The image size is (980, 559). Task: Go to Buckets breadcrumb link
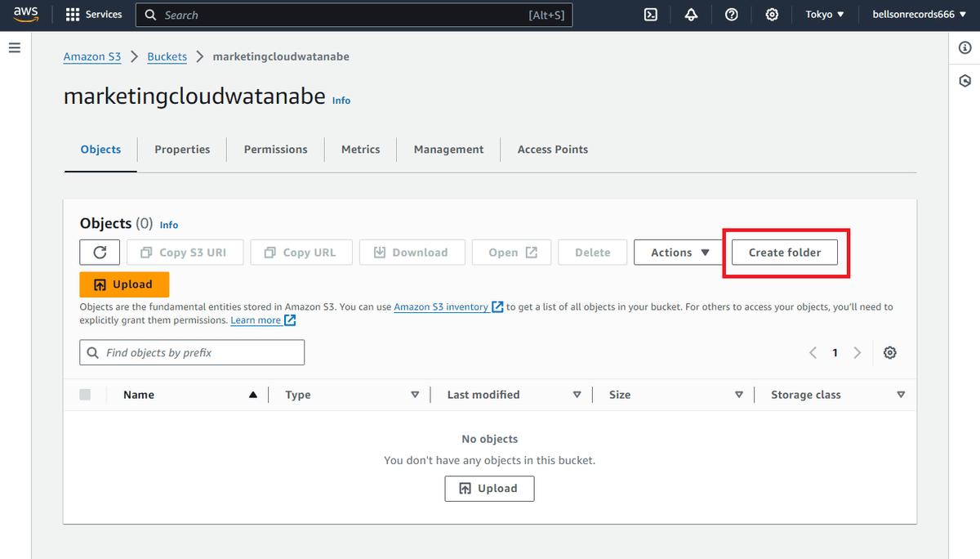[167, 56]
